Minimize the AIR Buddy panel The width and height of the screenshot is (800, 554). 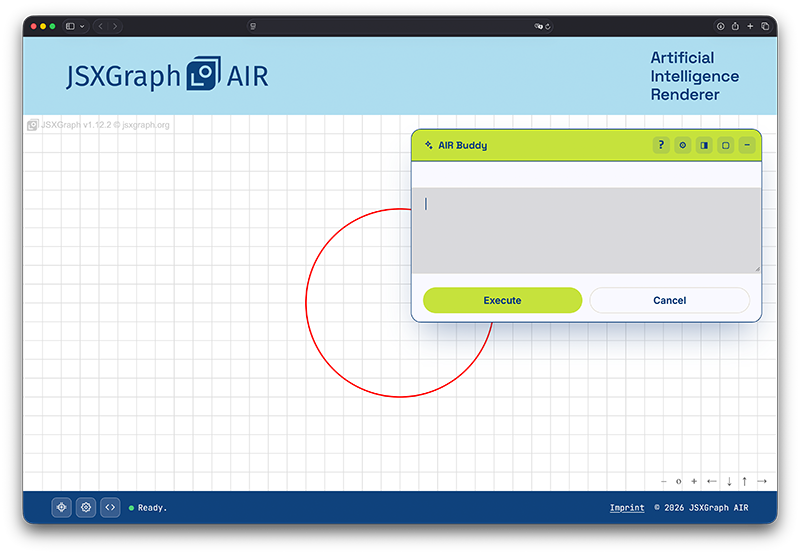[747, 145]
